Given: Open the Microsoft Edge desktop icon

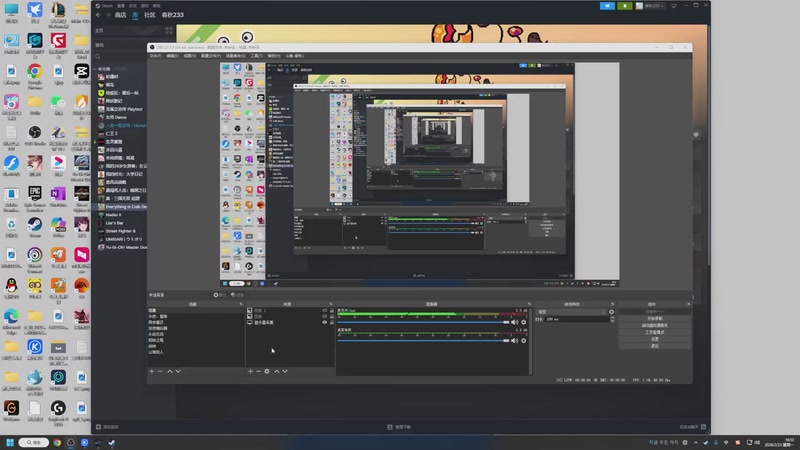Looking at the screenshot, I should point(11,320).
